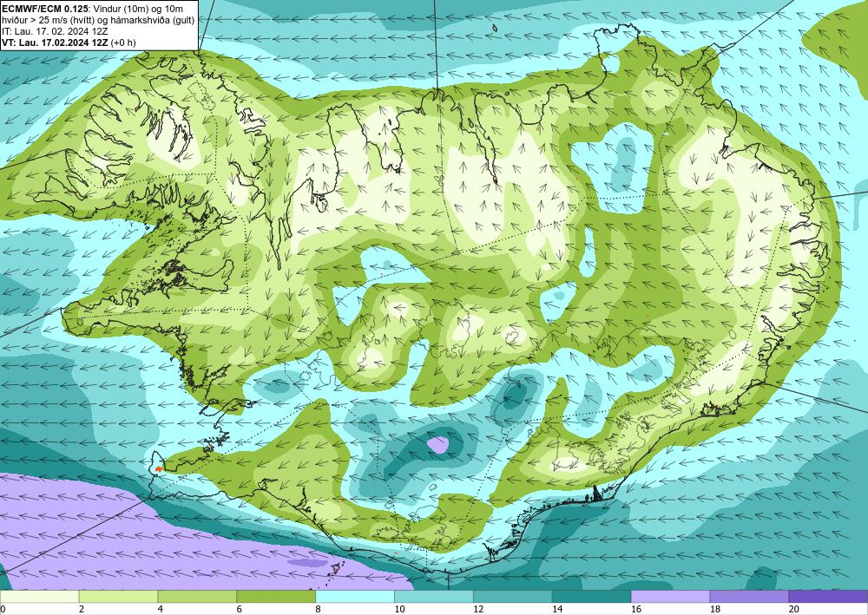Choose the 12–14 m/s teal legend swatch
Image resolution: width=868 pixels, height=615 pixels.
513,597
